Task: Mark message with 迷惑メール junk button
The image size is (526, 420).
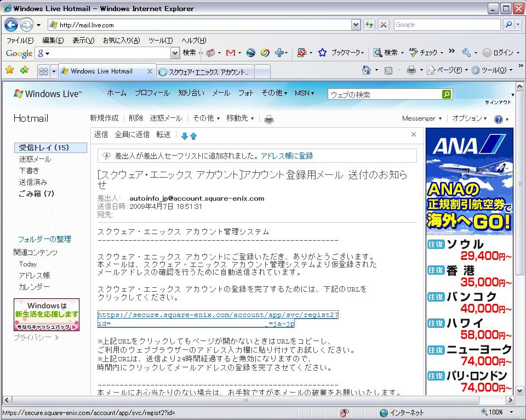Action: tap(166, 118)
